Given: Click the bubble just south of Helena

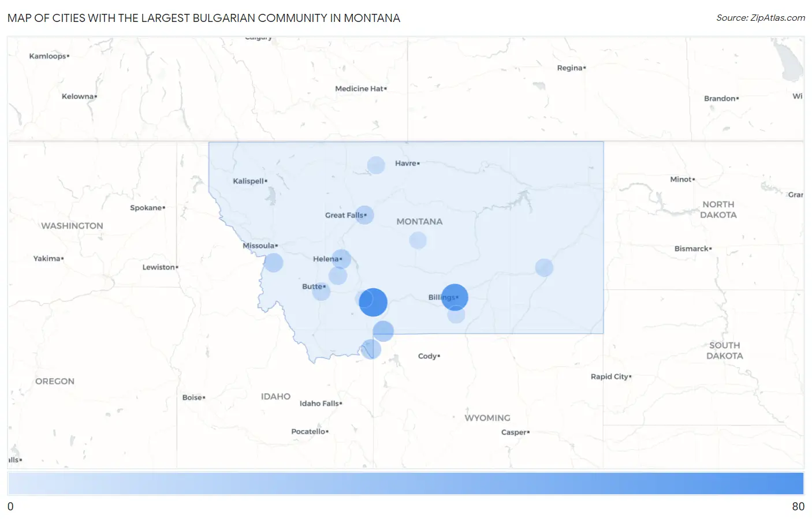Looking at the screenshot, I should [x=338, y=276].
